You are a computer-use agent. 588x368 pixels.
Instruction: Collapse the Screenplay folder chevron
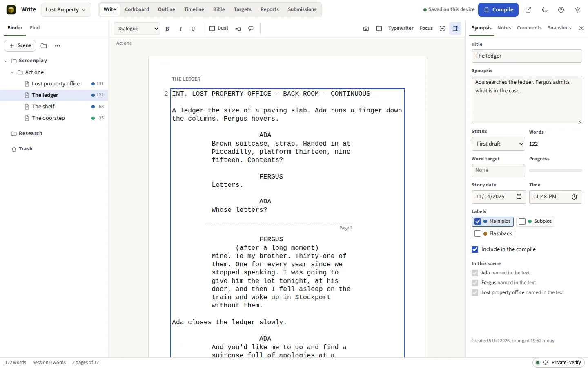(x=6, y=61)
